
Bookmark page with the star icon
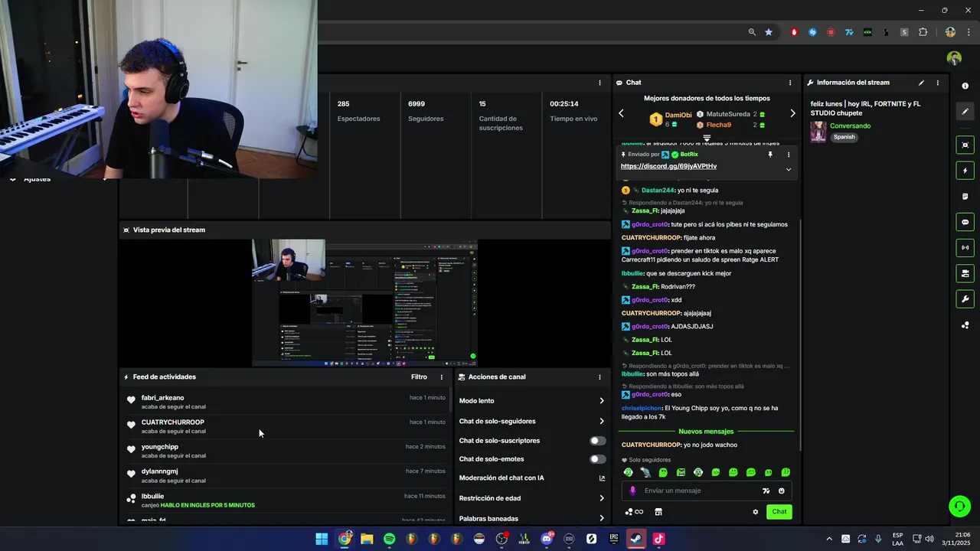(x=769, y=32)
